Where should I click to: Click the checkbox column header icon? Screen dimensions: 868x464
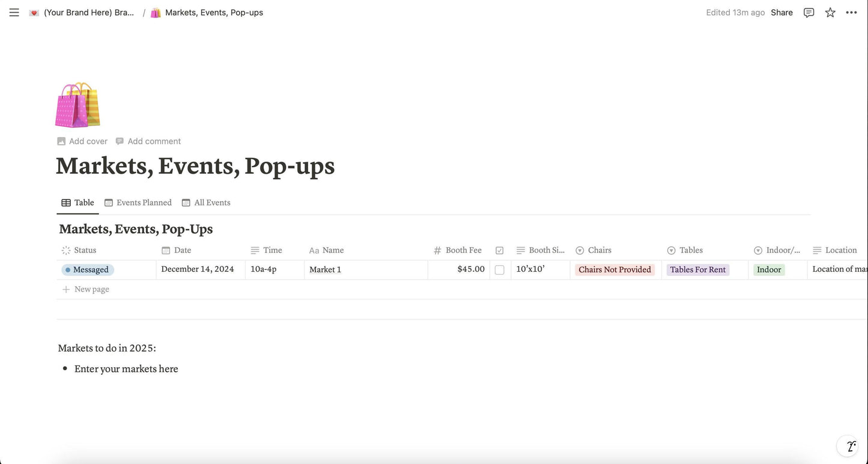[x=500, y=250]
